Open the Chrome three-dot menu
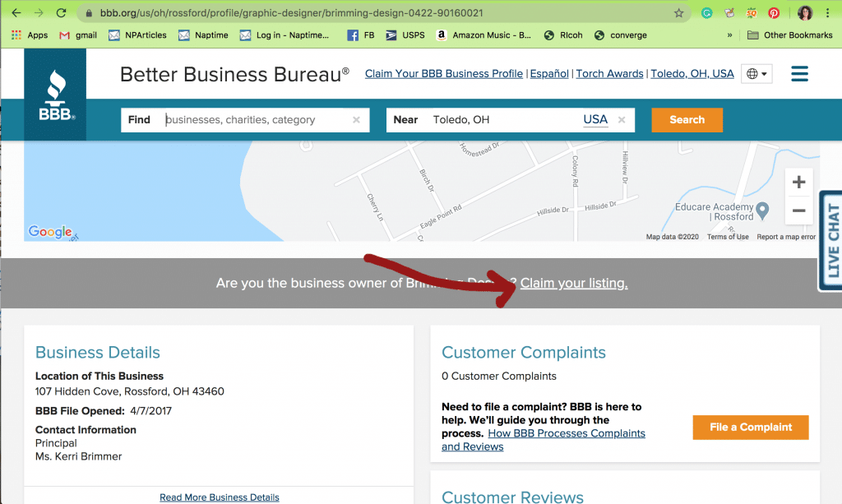 (827, 13)
